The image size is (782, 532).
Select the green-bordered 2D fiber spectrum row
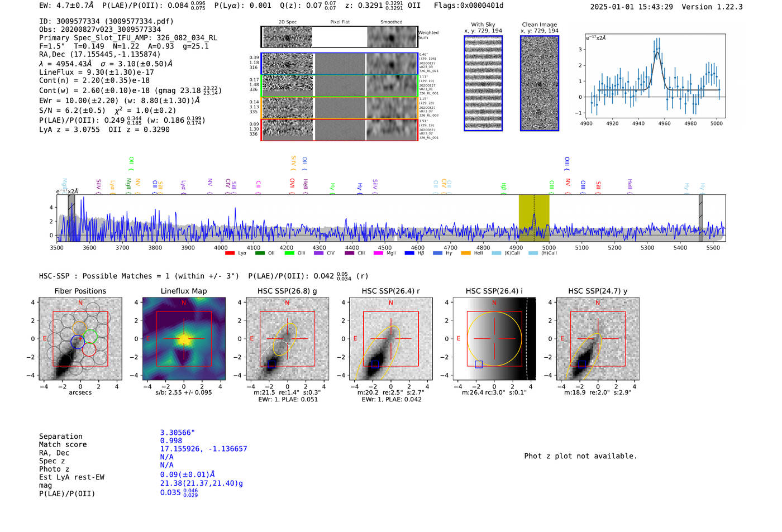tap(339, 85)
